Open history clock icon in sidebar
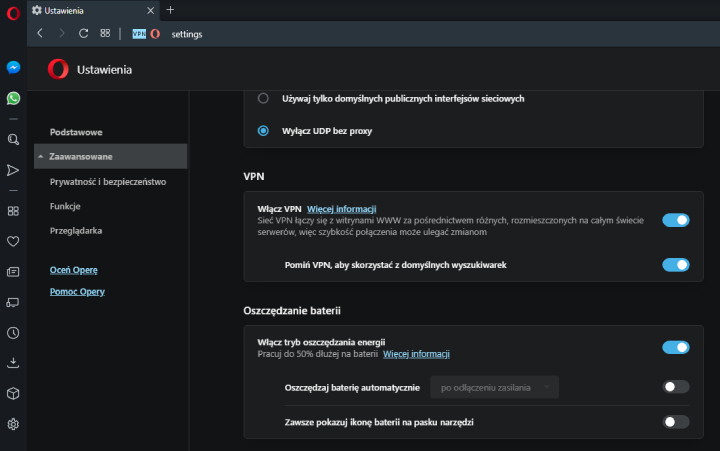Image resolution: width=720 pixels, height=451 pixels. coord(13,332)
